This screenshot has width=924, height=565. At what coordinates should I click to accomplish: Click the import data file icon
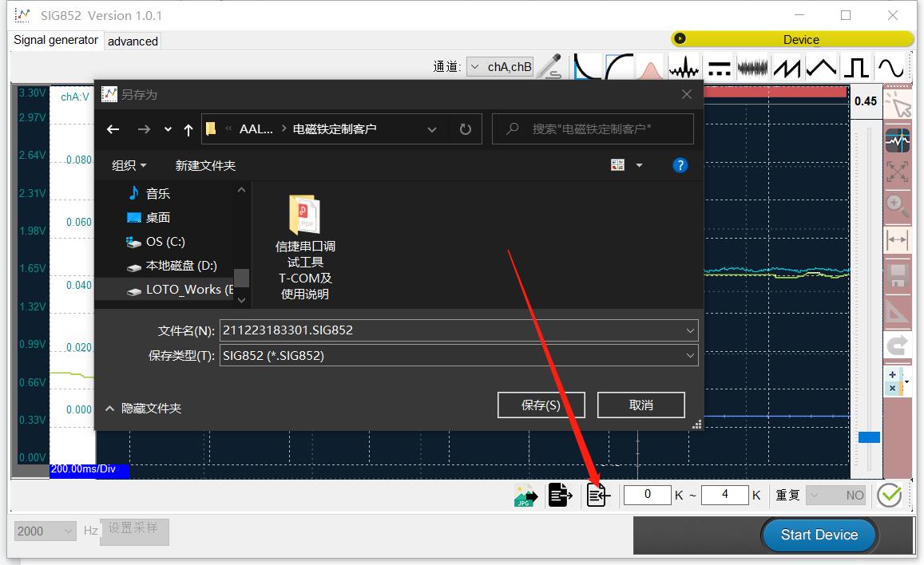point(598,495)
